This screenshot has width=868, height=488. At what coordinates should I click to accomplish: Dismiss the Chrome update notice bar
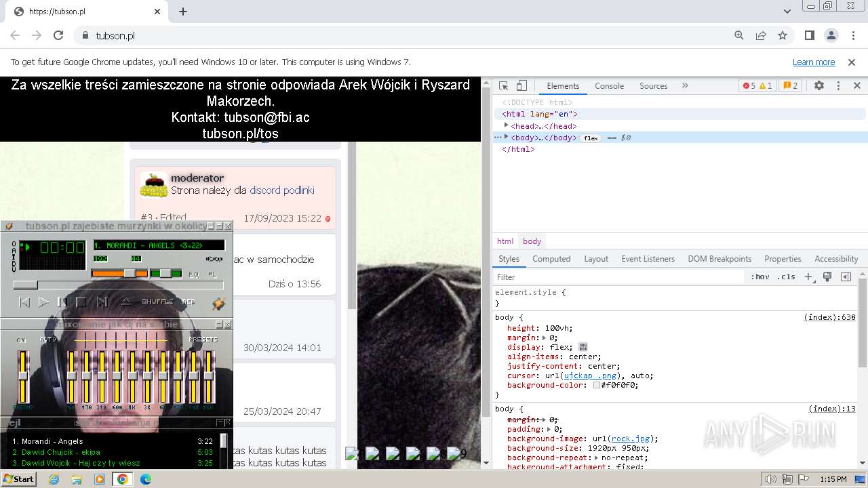coord(852,62)
